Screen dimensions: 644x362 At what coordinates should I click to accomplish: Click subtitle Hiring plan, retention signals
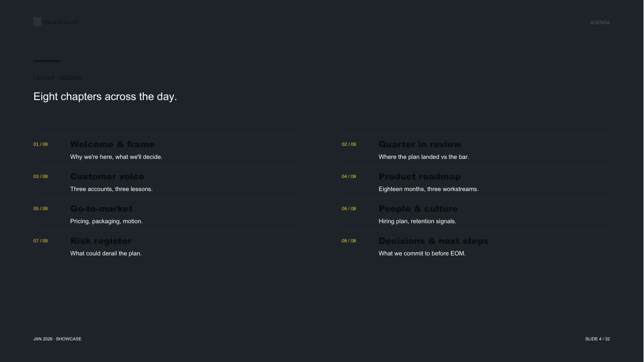(x=417, y=221)
